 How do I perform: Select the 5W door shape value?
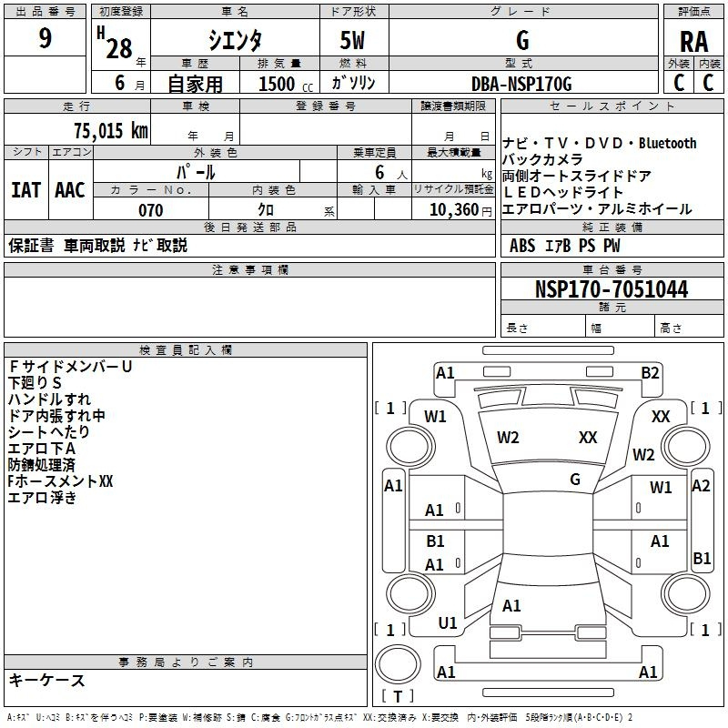354,41
